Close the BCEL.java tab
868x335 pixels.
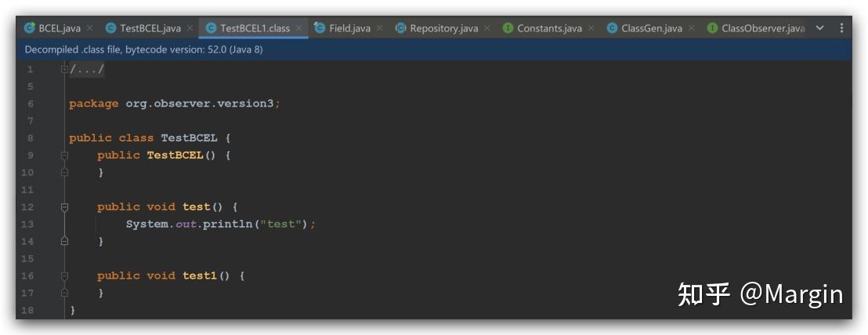[x=89, y=28]
